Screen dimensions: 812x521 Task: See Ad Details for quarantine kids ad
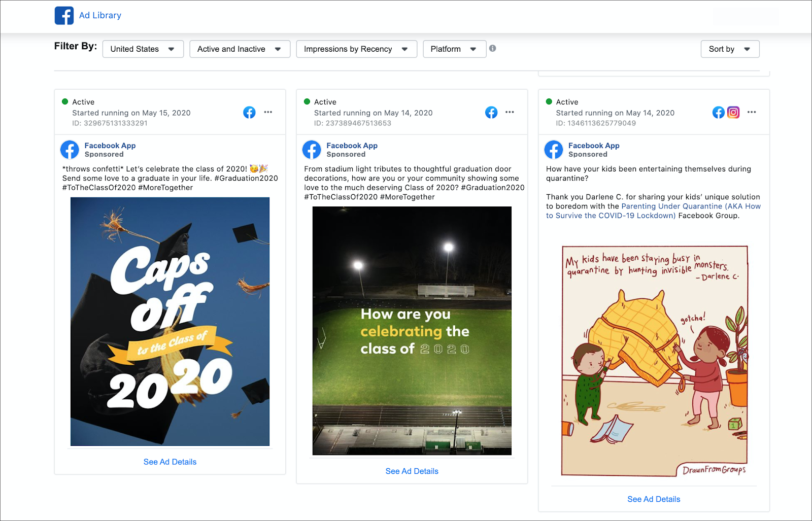coord(654,499)
